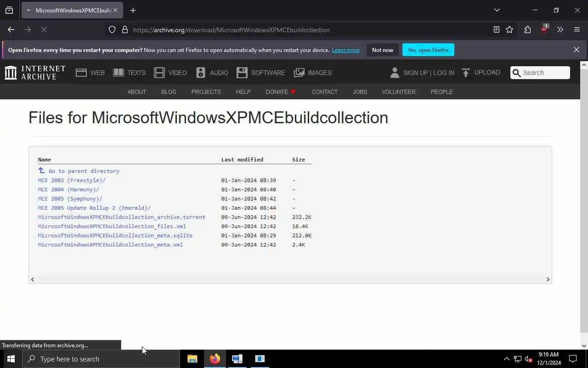
Task: Open the WEB media section
Action: pos(90,73)
